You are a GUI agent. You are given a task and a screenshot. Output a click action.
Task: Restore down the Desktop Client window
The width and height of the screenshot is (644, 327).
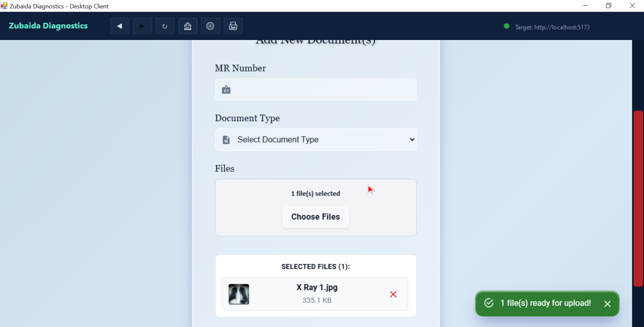point(609,6)
